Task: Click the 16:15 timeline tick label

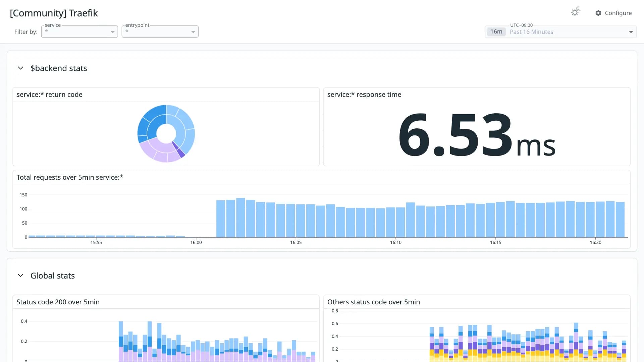Action: click(495, 242)
